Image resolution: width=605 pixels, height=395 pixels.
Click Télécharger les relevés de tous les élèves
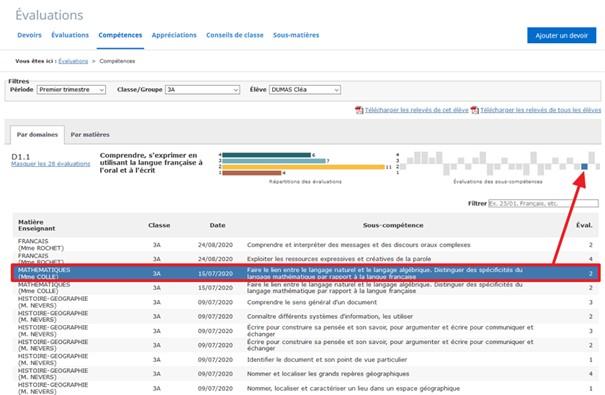[x=541, y=110]
